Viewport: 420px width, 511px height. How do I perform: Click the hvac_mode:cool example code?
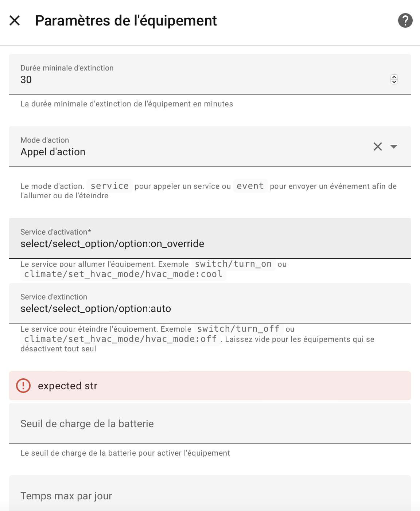point(123,274)
